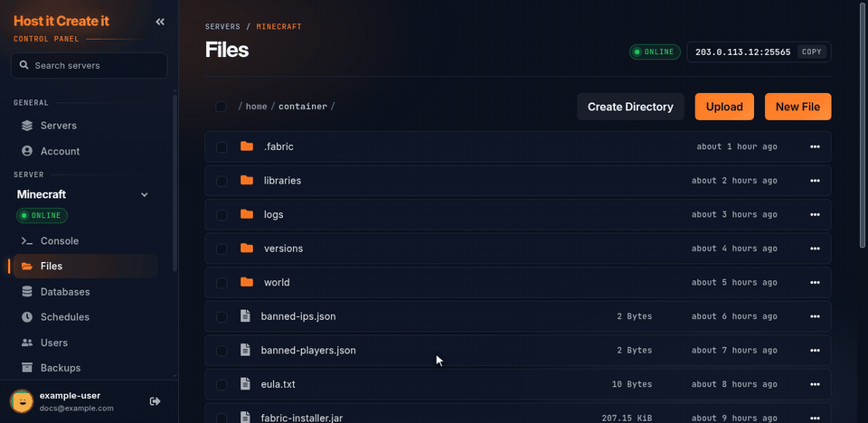This screenshot has height=423, width=868.
Task: Click the Databases cylinder icon
Action: point(26,292)
